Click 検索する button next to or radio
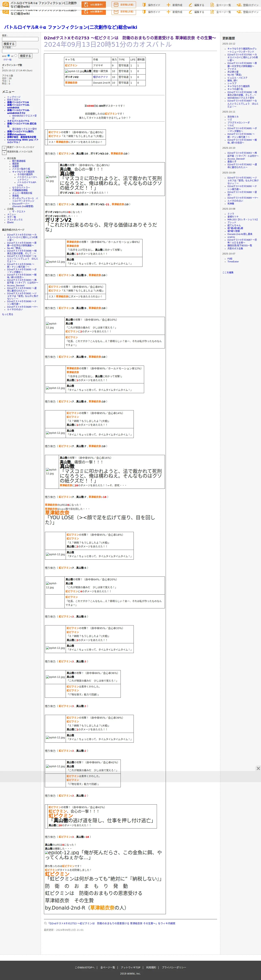Viewport: 261px width, 980px height. [x=25, y=56]
